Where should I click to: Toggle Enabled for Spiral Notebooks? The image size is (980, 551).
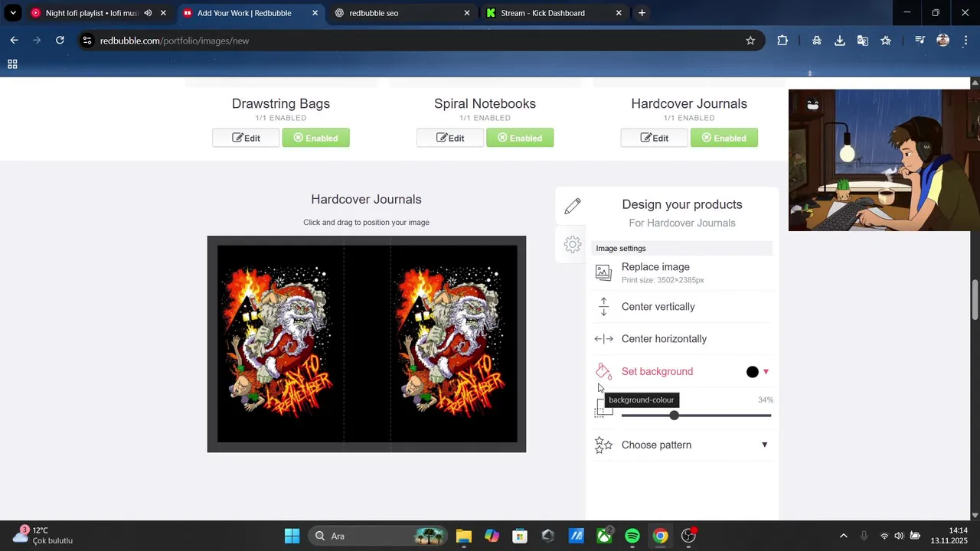[x=520, y=138]
